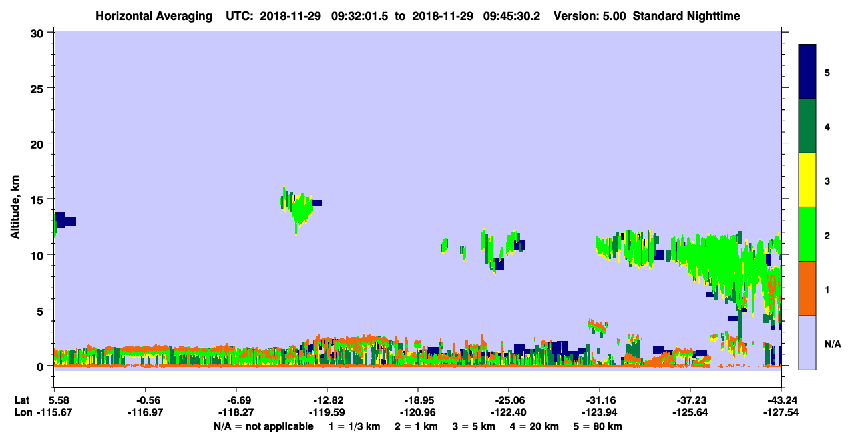
Task: Click the '3 = 5 km' legend entry
Action: pyautogui.click(x=475, y=426)
